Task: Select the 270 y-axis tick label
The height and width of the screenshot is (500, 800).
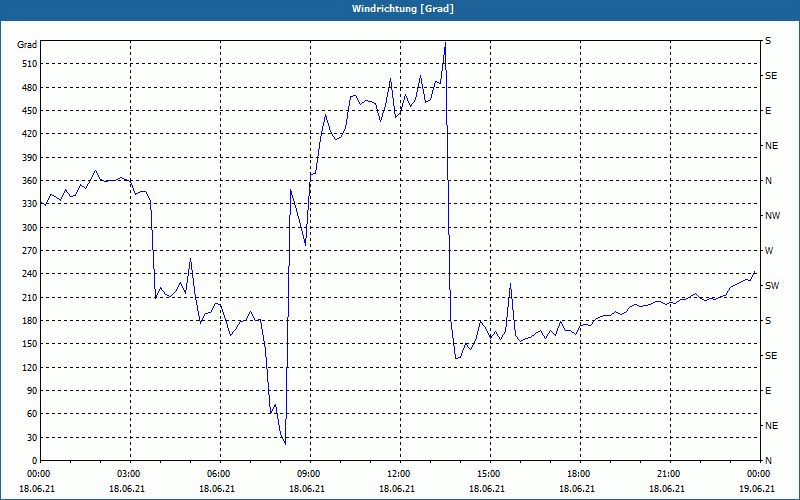Action: (x=30, y=251)
